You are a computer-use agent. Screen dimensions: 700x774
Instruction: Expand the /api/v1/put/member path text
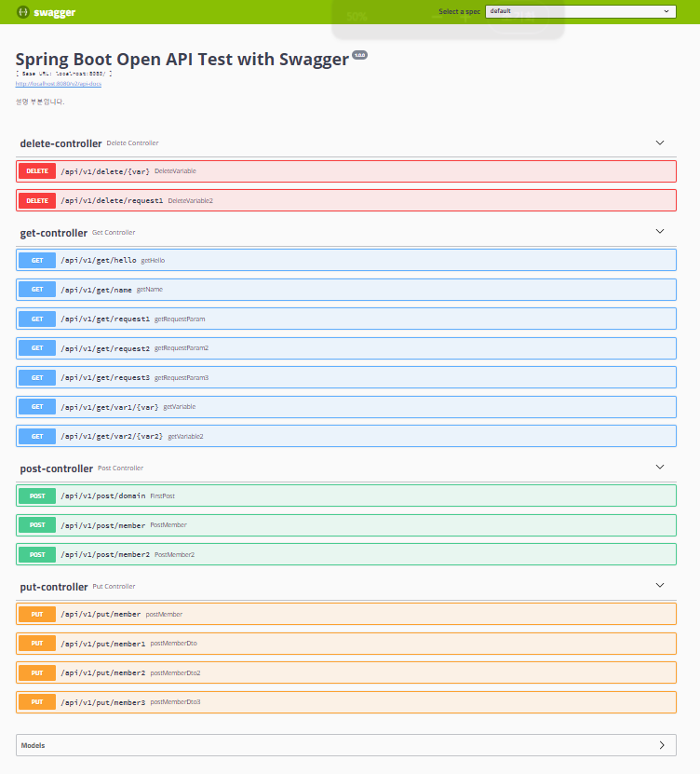101,614
